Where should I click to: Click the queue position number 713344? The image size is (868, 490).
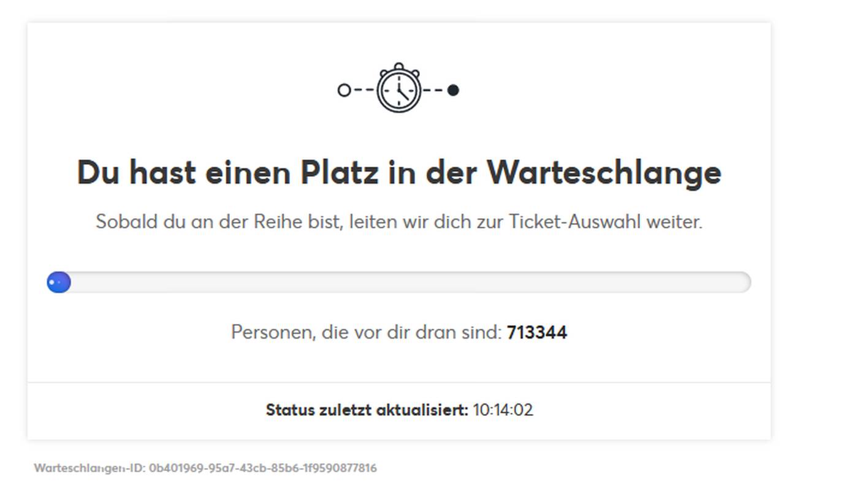(x=537, y=333)
